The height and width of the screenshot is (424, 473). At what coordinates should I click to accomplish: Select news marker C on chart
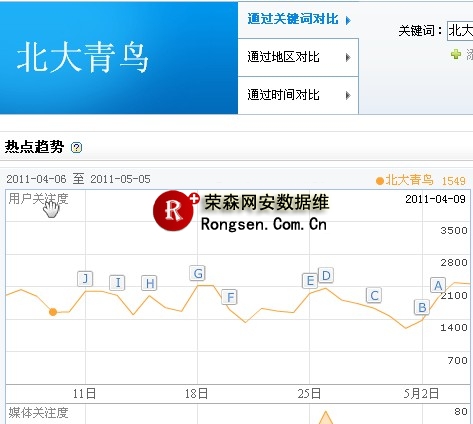(x=374, y=295)
